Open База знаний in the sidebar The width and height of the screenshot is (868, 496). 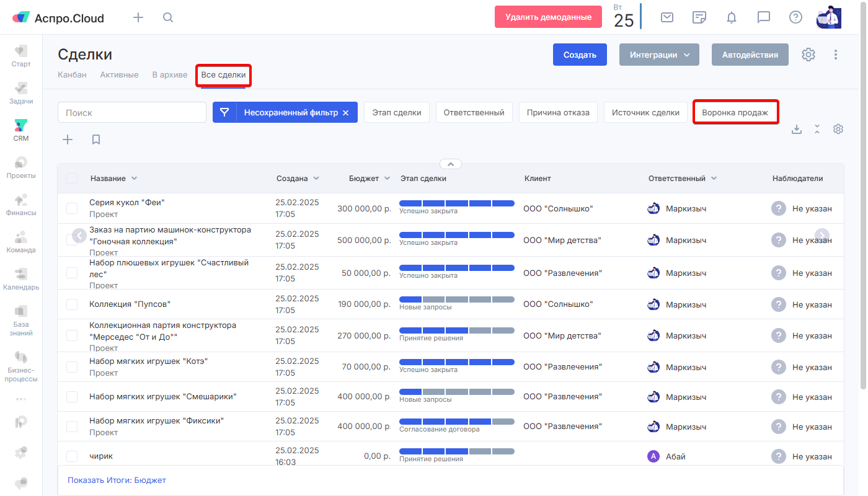(21, 320)
